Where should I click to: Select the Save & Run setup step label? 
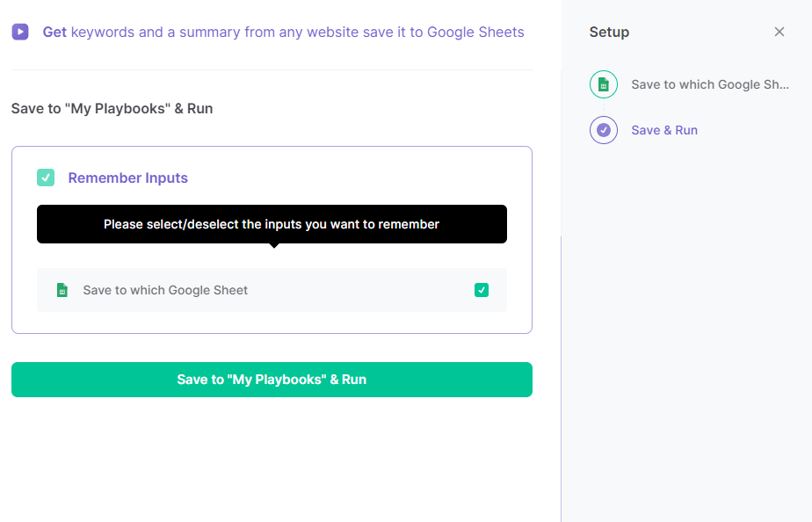point(664,130)
